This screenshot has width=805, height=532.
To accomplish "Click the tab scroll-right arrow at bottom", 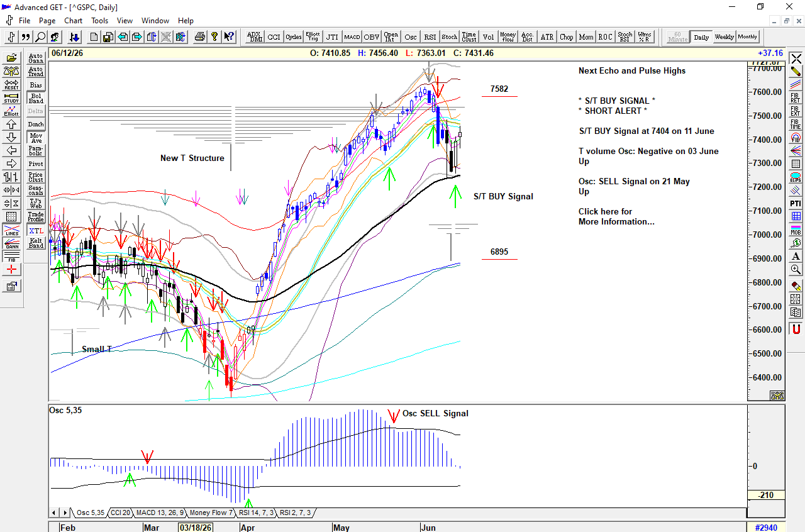I will click(x=65, y=513).
